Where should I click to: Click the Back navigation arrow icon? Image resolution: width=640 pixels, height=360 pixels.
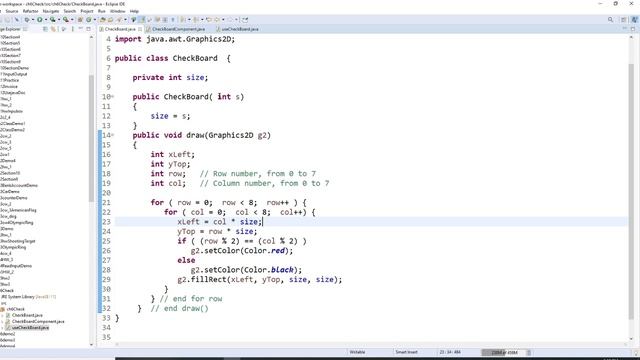pos(217,20)
